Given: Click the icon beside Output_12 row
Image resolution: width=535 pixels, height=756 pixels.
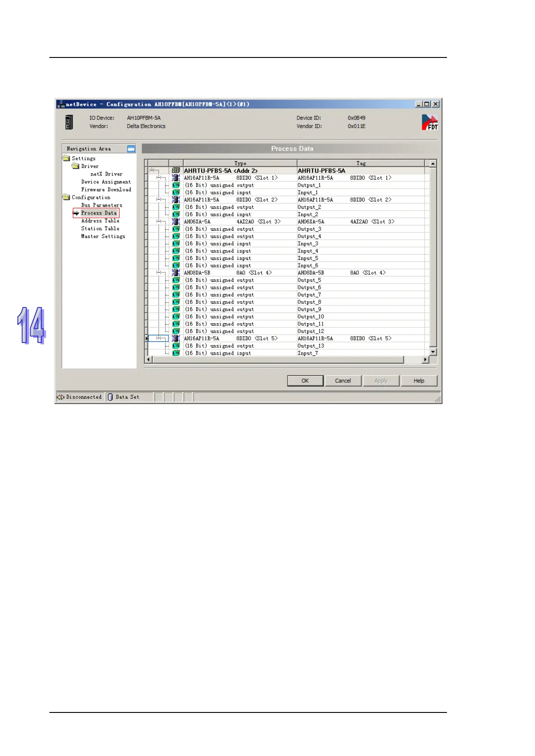Looking at the screenshot, I should coord(176,331).
